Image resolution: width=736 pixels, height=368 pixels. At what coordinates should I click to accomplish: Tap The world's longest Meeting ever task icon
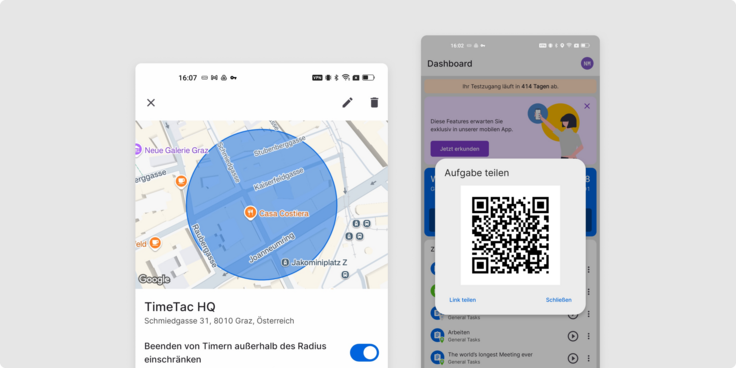click(x=437, y=358)
